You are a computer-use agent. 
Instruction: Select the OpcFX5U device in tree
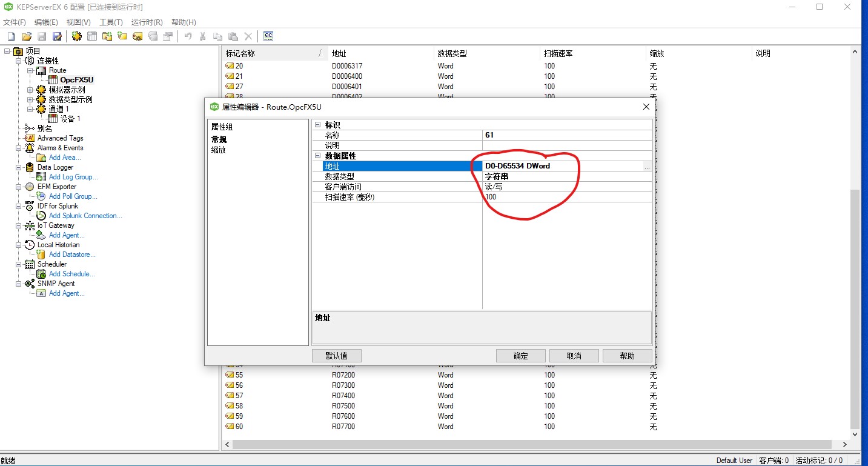tap(76, 80)
